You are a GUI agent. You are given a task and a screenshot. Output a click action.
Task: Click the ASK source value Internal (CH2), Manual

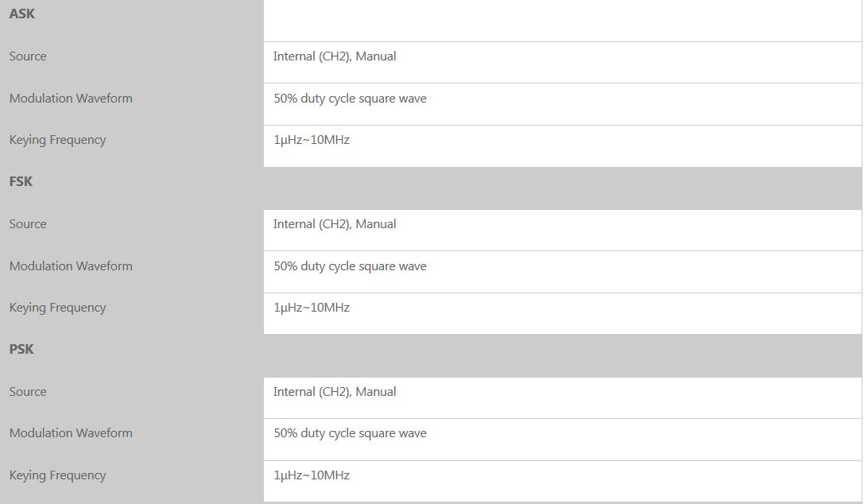click(x=335, y=56)
